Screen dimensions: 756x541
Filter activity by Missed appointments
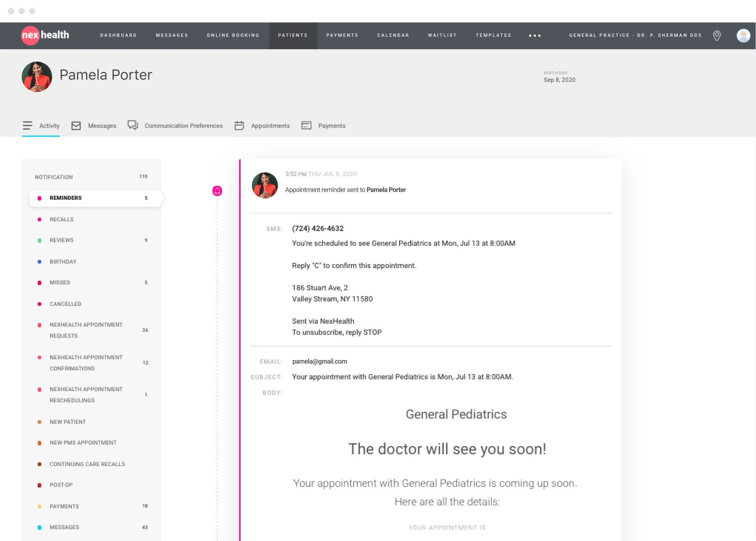[60, 282]
